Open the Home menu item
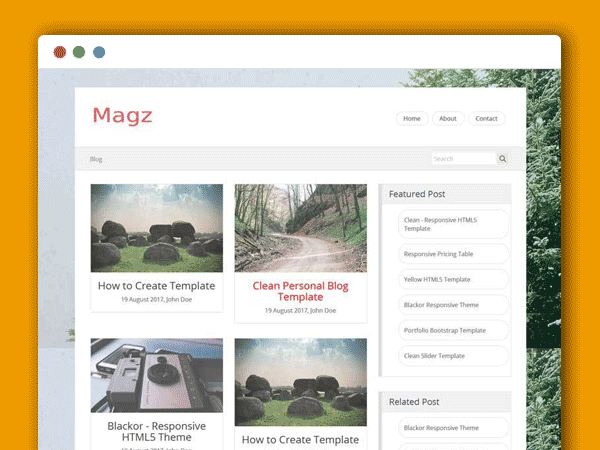 click(412, 118)
